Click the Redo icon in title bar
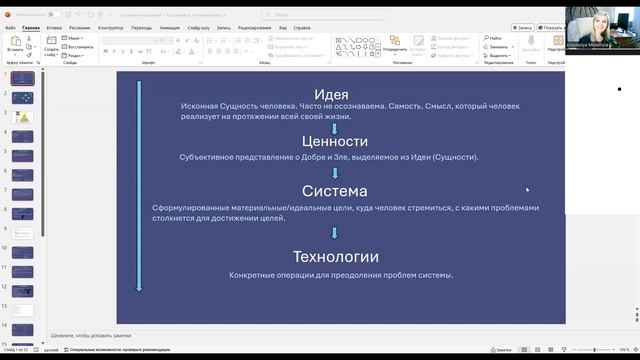 [91, 15]
